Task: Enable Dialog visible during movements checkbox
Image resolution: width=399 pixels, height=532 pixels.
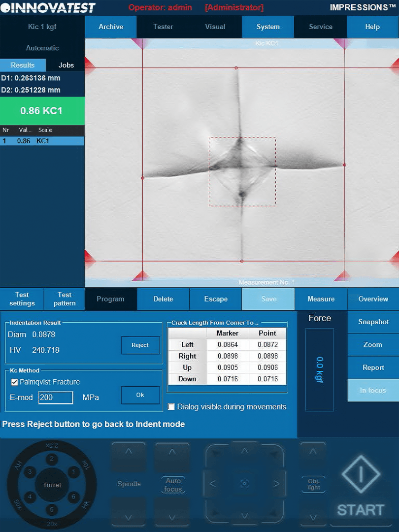Action: point(171,406)
